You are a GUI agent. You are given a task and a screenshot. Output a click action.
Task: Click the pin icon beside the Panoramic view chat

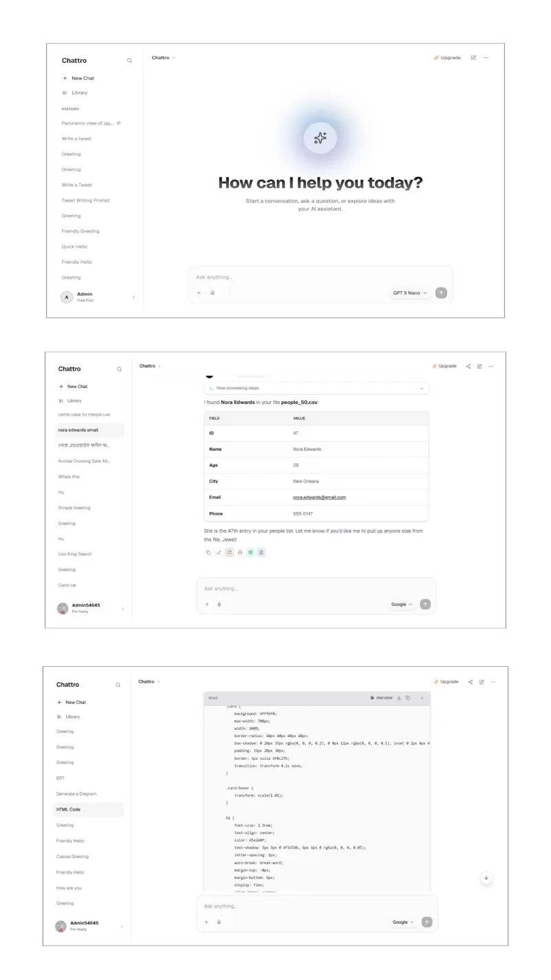click(x=119, y=123)
